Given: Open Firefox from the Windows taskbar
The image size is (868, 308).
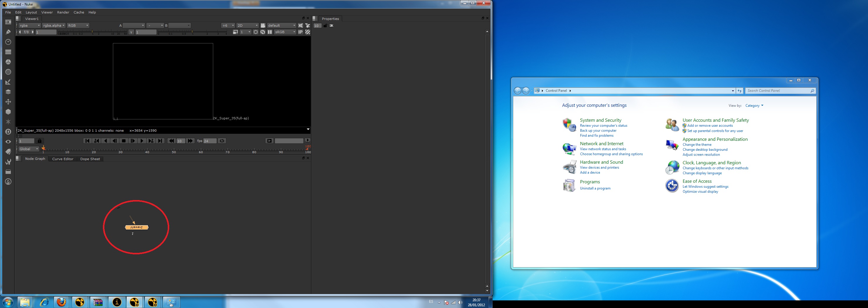Looking at the screenshot, I should coord(61,302).
